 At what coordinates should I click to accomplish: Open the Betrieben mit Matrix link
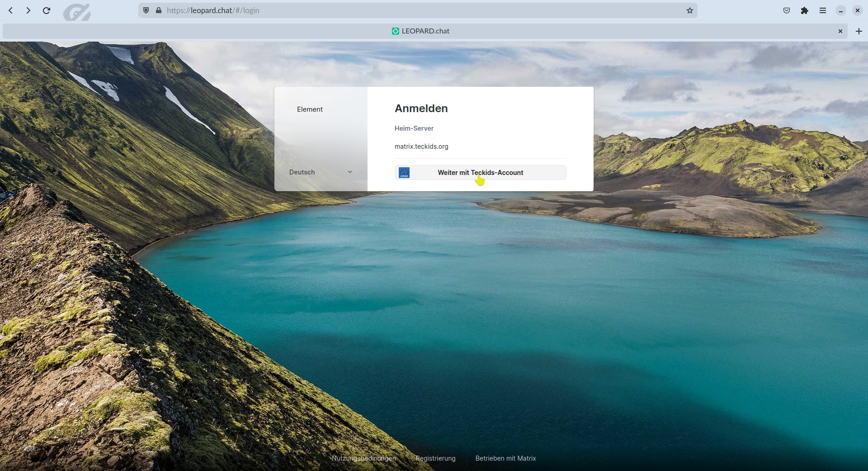(x=505, y=458)
